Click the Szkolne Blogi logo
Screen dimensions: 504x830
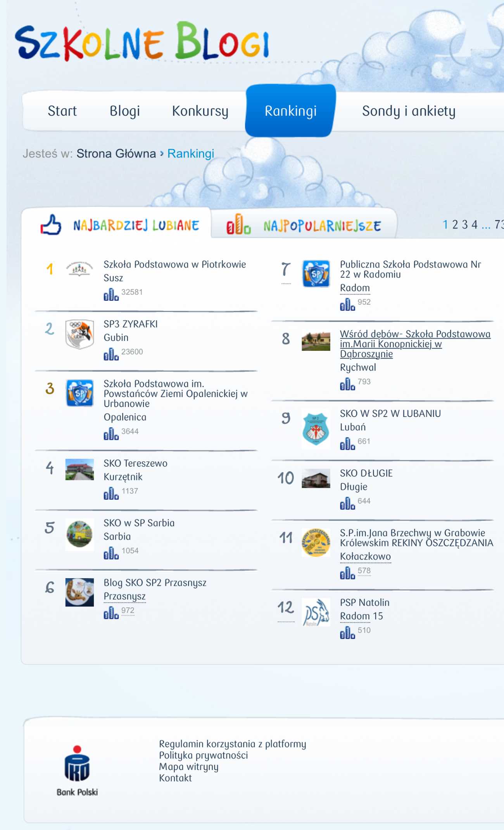pyautogui.click(x=142, y=42)
